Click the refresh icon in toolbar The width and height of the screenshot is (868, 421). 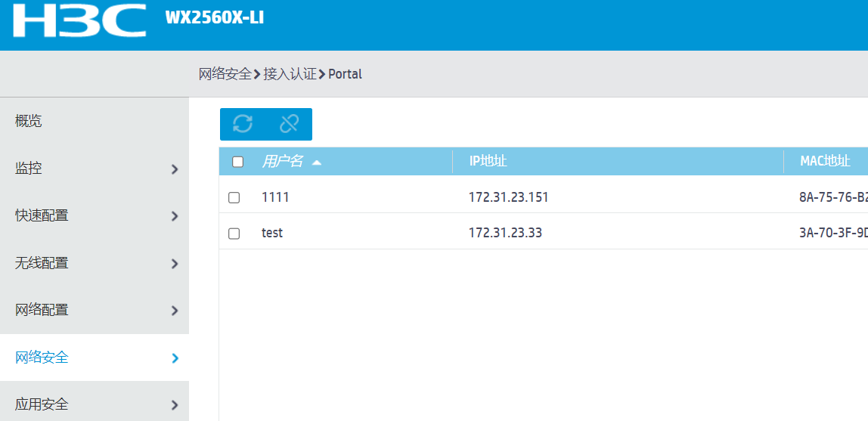243,124
